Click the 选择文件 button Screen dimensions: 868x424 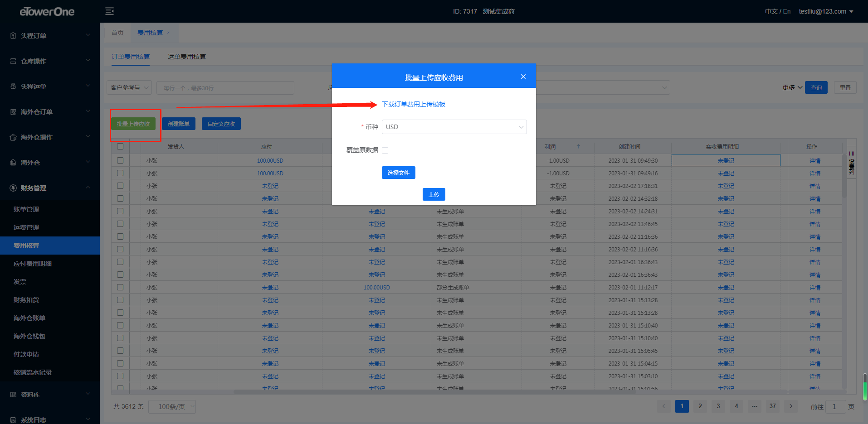(x=399, y=173)
